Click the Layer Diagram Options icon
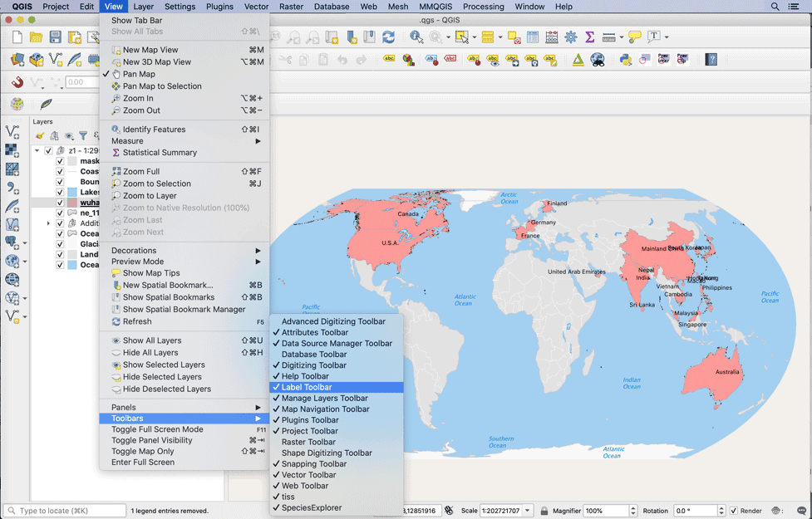812x519 pixels. tap(409, 60)
